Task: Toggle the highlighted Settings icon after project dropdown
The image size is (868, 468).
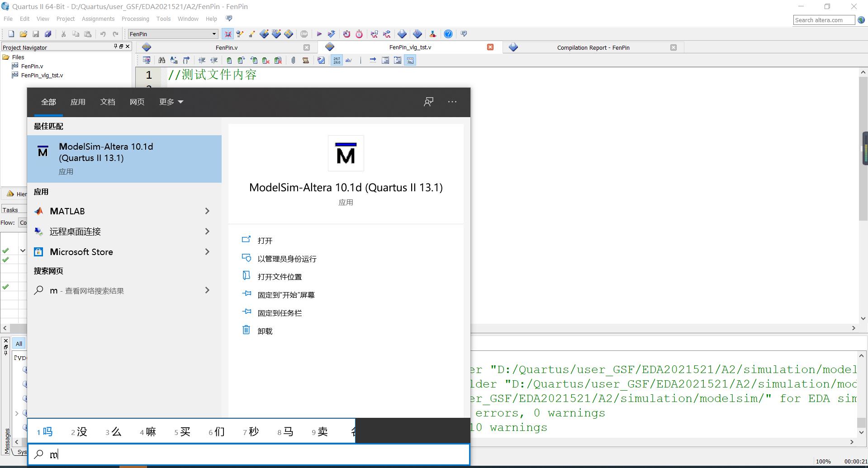Action: point(228,34)
